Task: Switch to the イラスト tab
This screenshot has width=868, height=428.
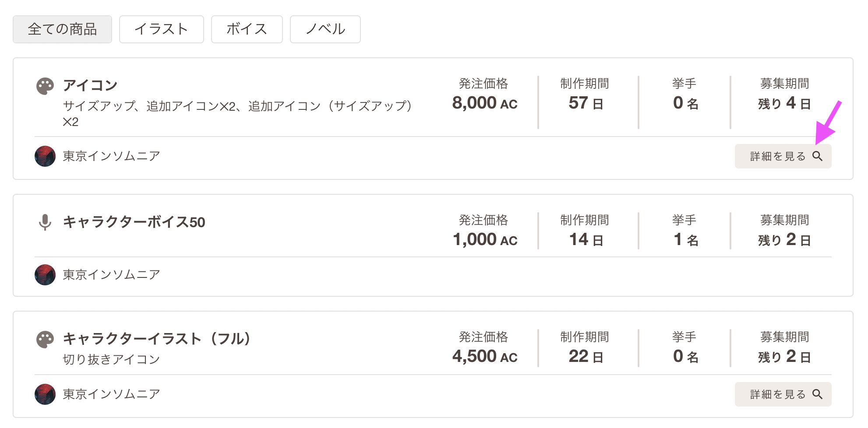Action: [x=161, y=29]
